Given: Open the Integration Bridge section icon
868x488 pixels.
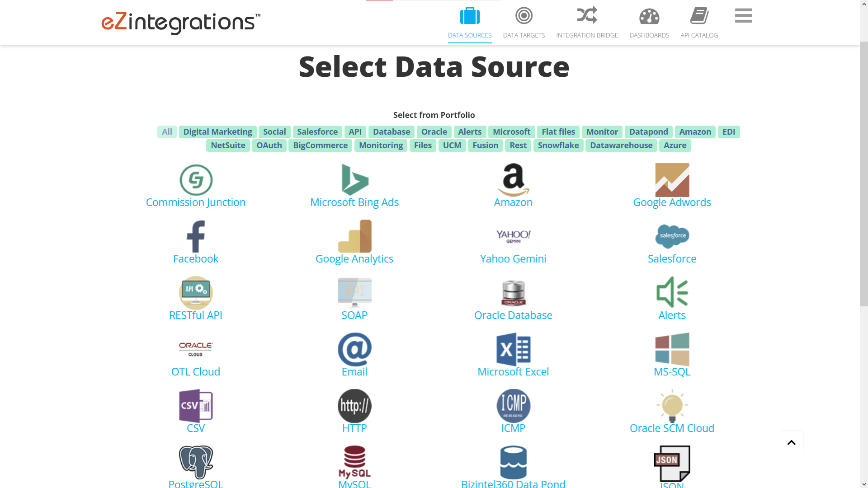Looking at the screenshot, I should (x=586, y=16).
